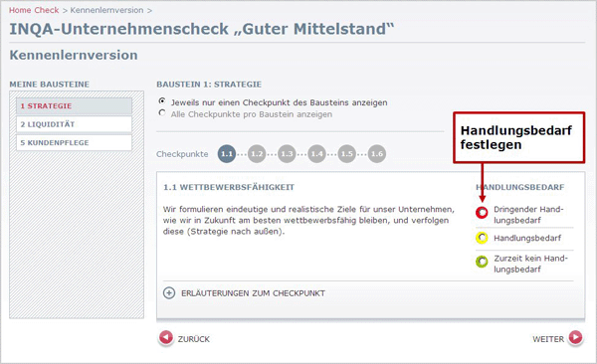Click the red WEITER arrow icon
This screenshot has width=597, height=364.
575,337
